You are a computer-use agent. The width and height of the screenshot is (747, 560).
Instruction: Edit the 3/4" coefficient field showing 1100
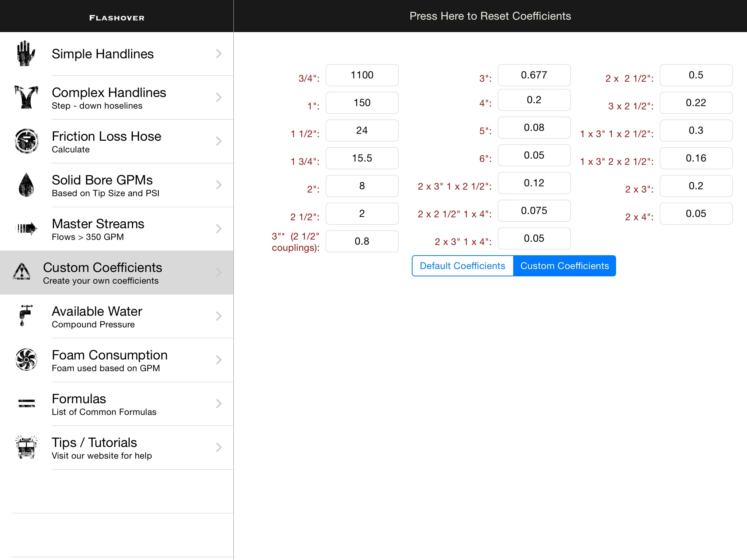362,75
